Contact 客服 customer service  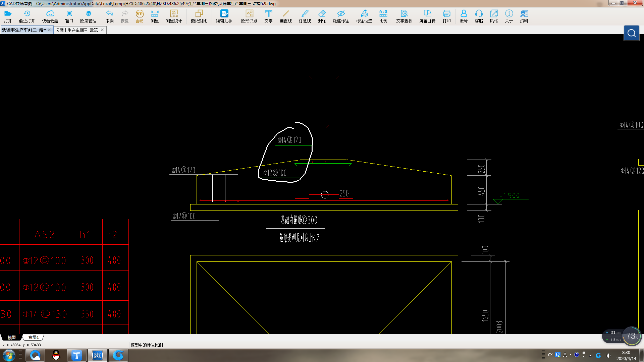click(x=479, y=16)
